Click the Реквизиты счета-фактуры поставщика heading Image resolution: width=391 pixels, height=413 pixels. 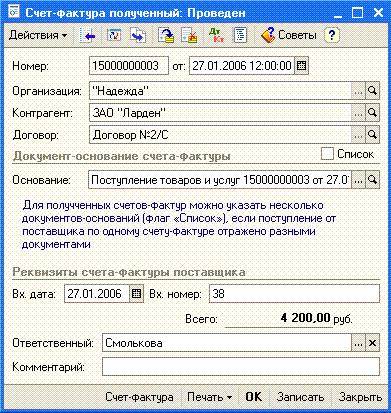point(129,272)
